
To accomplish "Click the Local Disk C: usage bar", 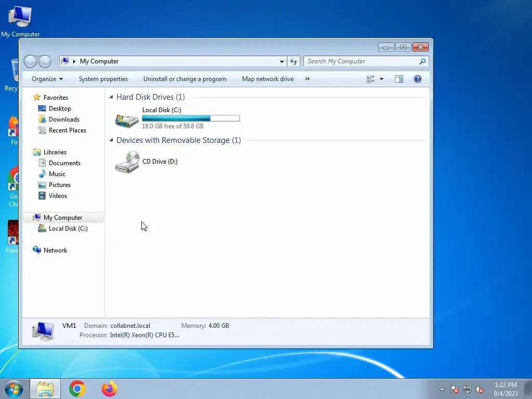I will (x=191, y=118).
